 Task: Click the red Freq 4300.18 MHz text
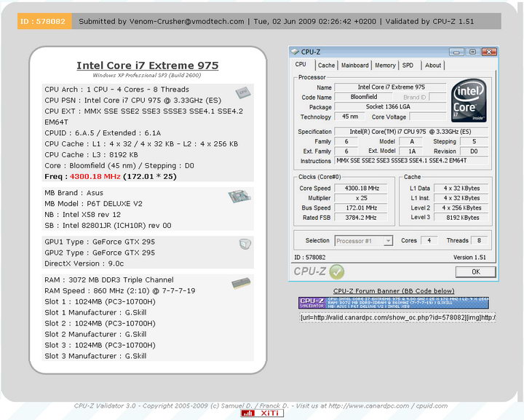(95, 176)
